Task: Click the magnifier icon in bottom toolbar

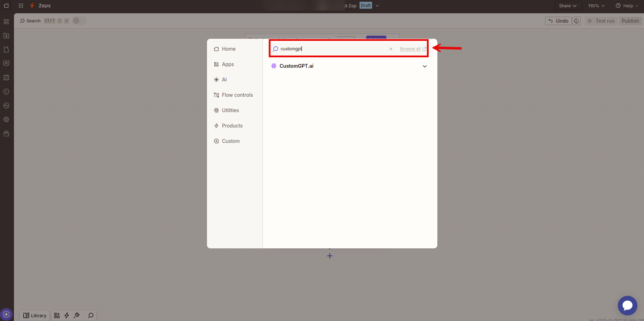Action: point(91,315)
